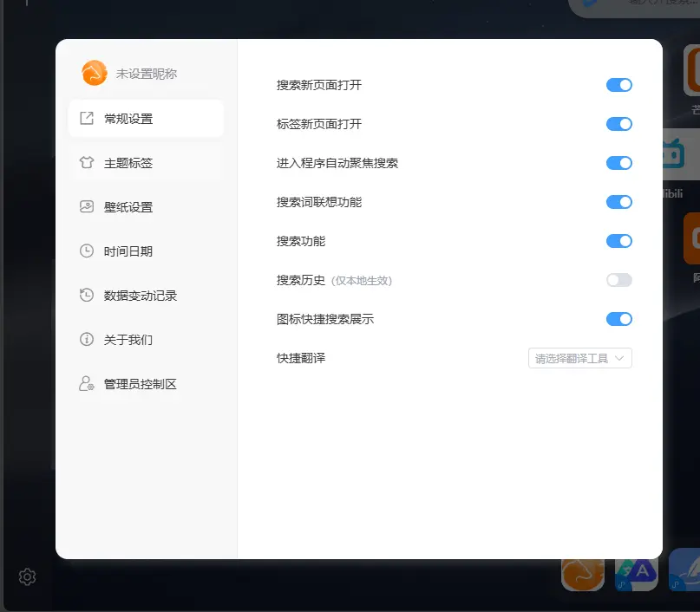Click the orange horse avatar icon

coord(95,73)
